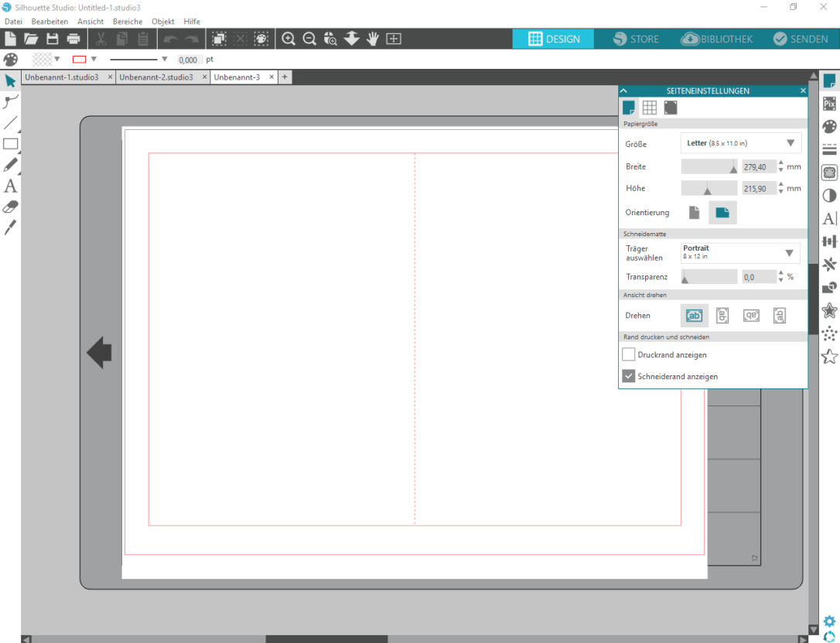Switch to the Unbenannt-2.studio3 tab

[x=158, y=77]
